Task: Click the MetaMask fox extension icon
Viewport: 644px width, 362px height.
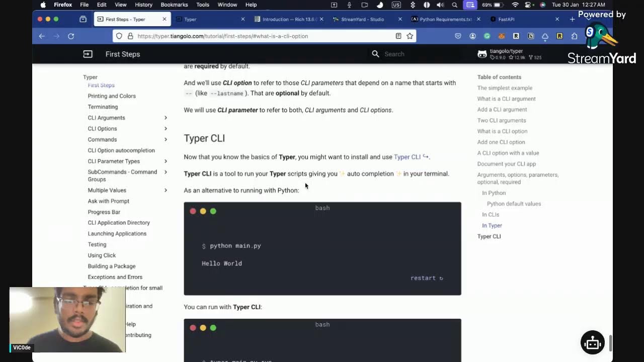Action: [x=502, y=36]
